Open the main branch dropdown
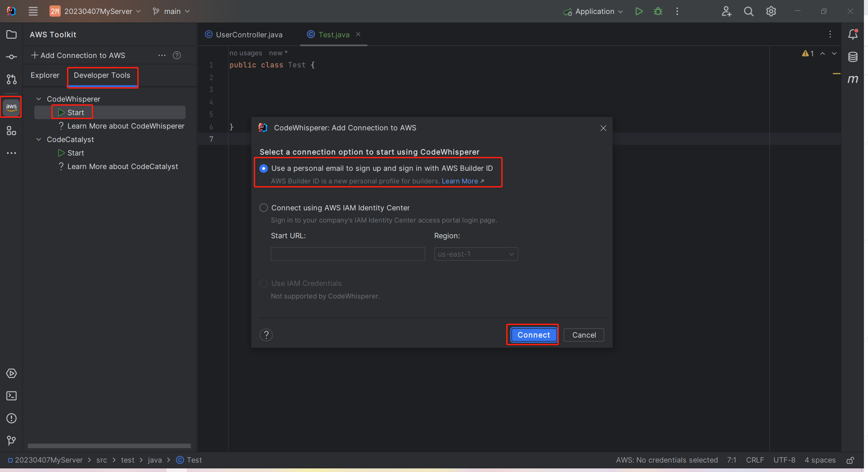This screenshot has width=868, height=472. (171, 11)
